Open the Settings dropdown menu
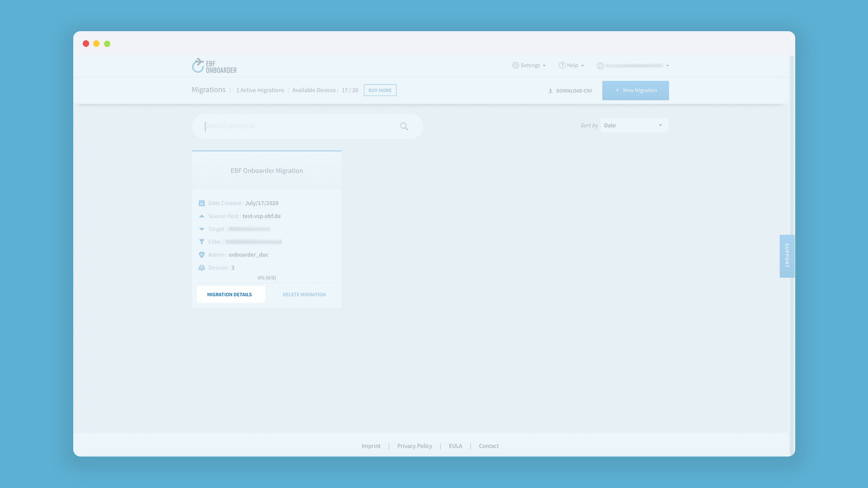868x488 pixels. click(x=529, y=66)
